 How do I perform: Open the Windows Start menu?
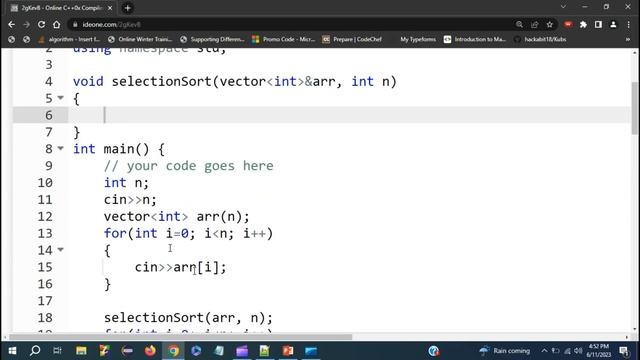[x=12, y=351]
